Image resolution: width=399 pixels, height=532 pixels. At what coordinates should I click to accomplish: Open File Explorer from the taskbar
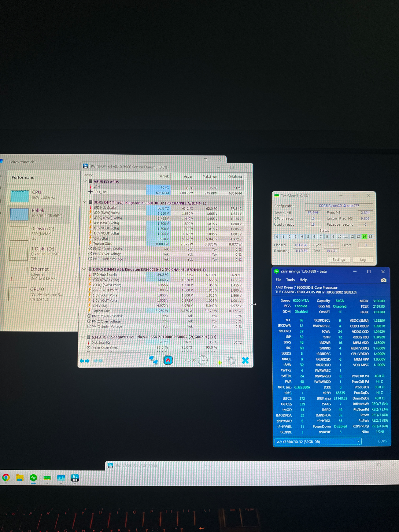point(20,478)
